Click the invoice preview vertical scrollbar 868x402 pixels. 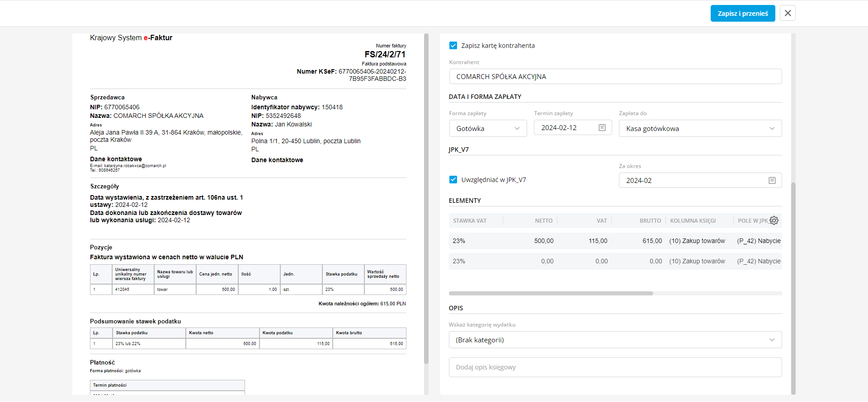pos(426,199)
